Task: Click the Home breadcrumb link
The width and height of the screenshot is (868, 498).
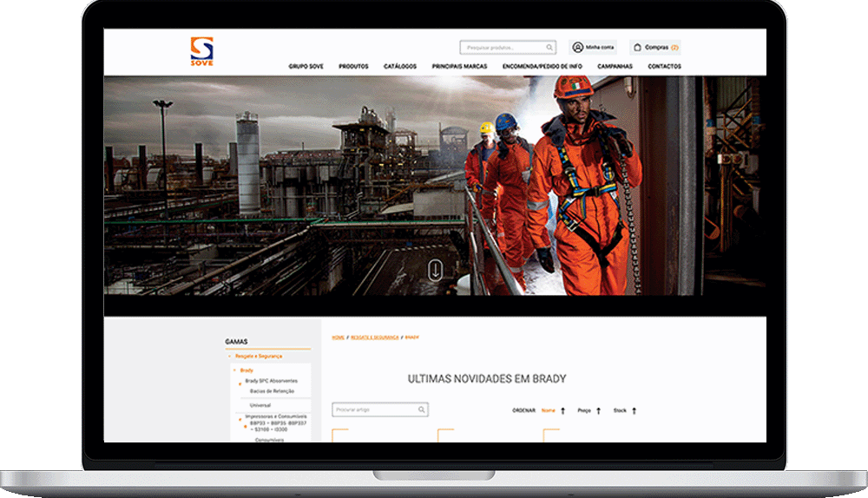Action: pyautogui.click(x=338, y=337)
